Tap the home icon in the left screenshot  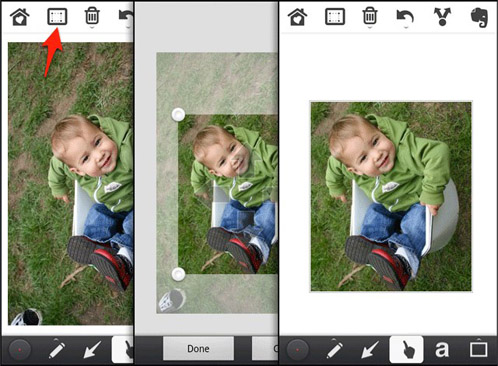point(20,17)
